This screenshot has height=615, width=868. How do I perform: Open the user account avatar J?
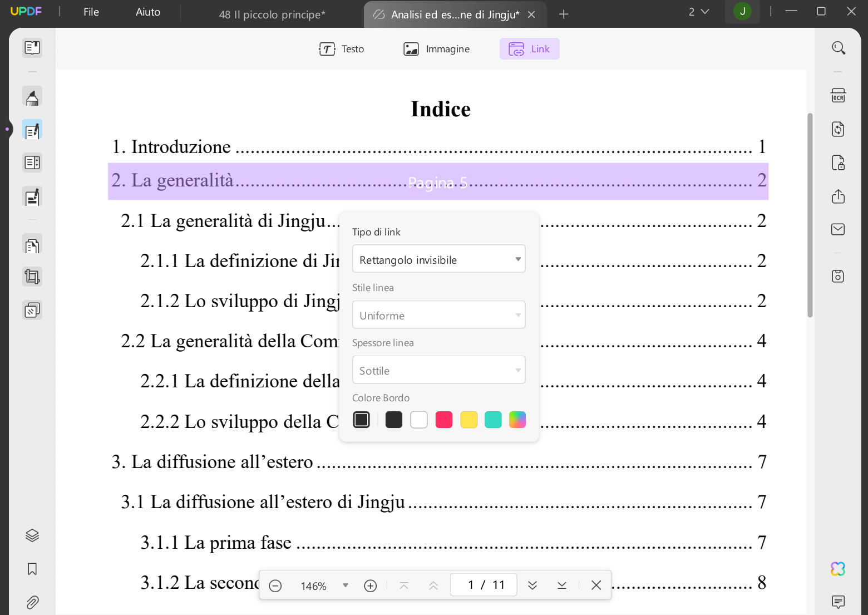click(x=742, y=12)
